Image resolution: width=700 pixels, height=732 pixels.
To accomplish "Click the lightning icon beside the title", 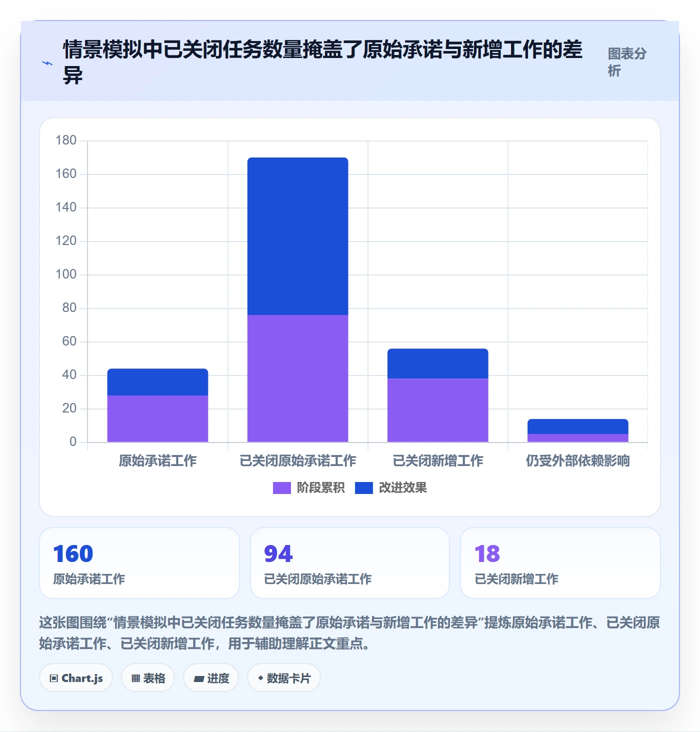I will (47, 63).
